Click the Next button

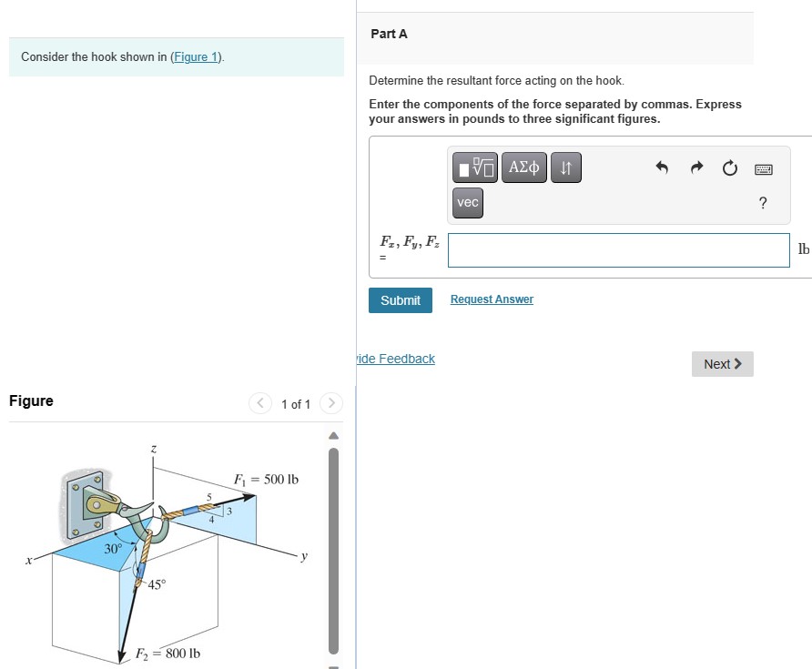[722, 363]
